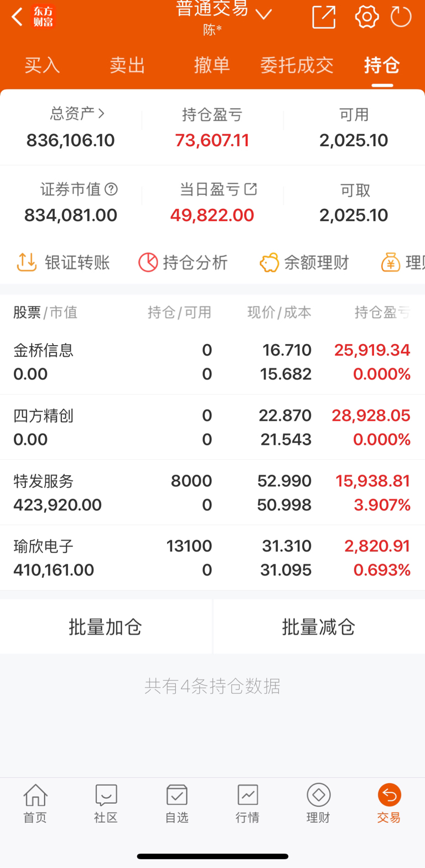Go to 首页 in bottom navigation
The image size is (425, 868).
(35, 804)
